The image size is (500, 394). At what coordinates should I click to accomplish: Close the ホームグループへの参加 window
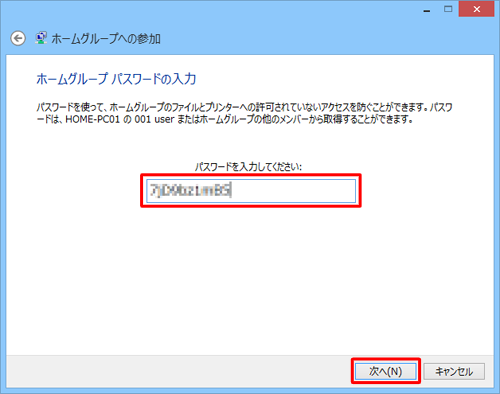pyautogui.click(x=476, y=9)
